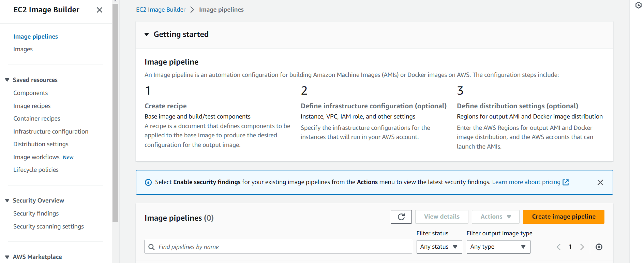Navigate to Security findings page

pos(36,213)
